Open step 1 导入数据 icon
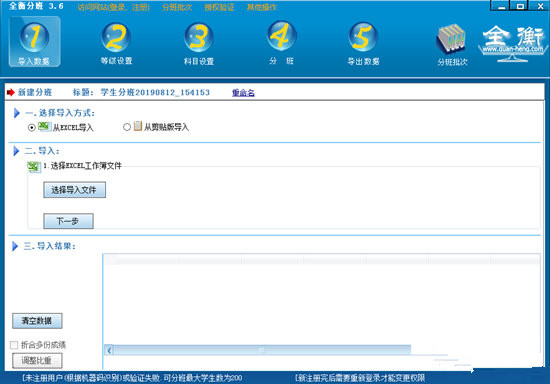 [34, 42]
